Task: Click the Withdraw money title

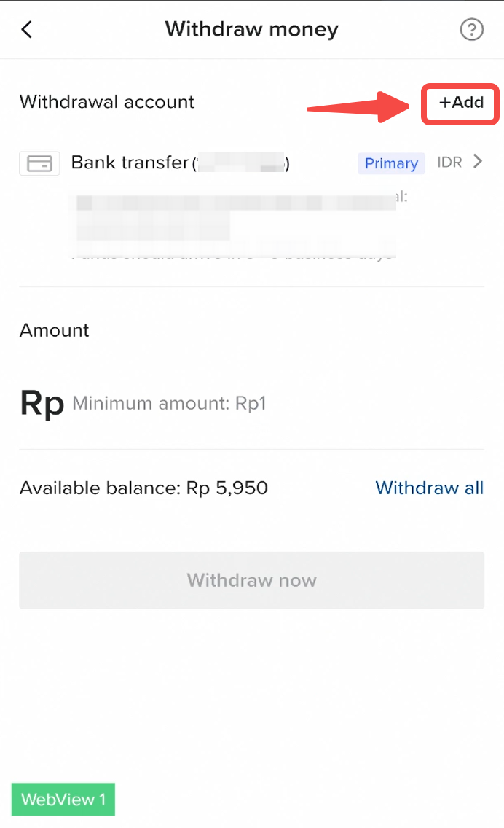Action: click(x=251, y=30)
